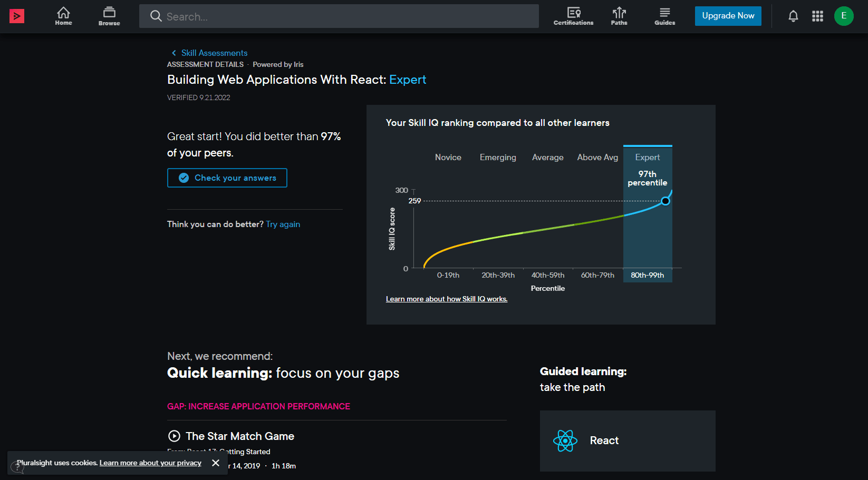Screen dimensions: 868x480
Task: Open notifications bell icon
Action: (793, 16)
